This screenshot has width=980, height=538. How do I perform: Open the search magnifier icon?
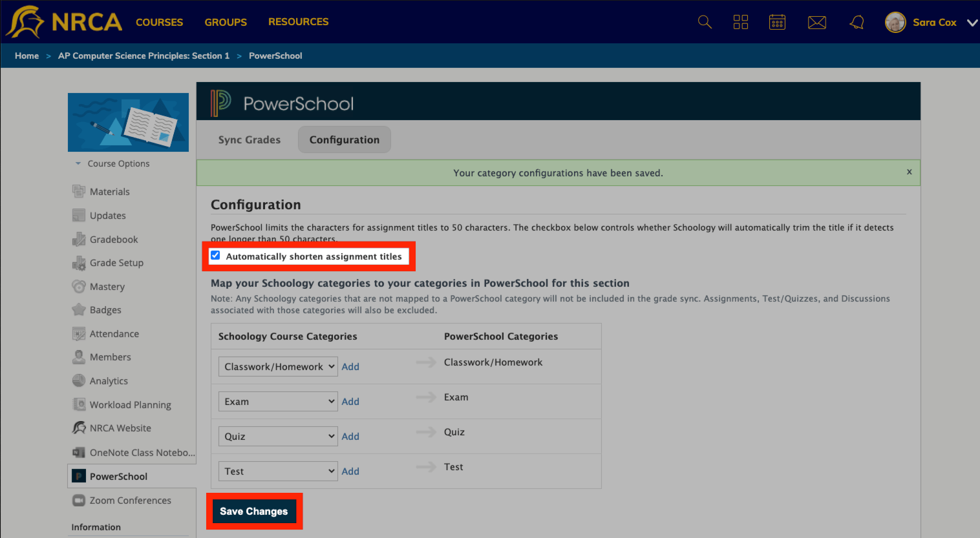[705, 22]
